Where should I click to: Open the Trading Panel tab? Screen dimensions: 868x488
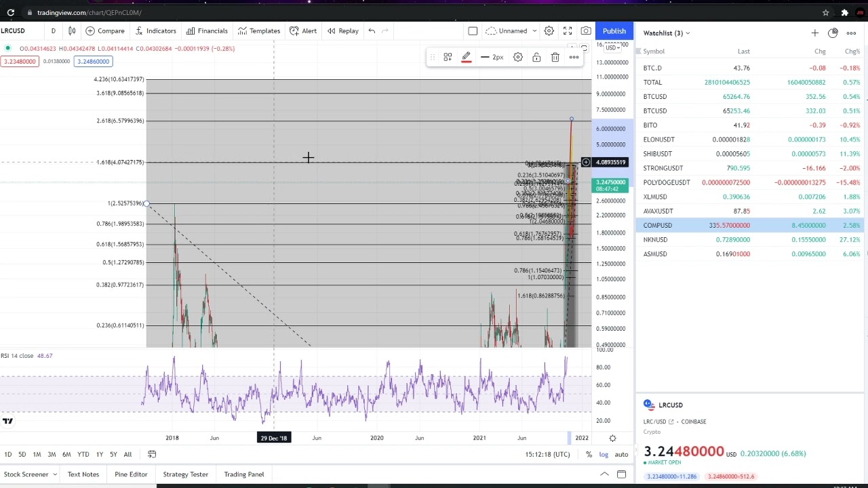(x=244, y=474)
